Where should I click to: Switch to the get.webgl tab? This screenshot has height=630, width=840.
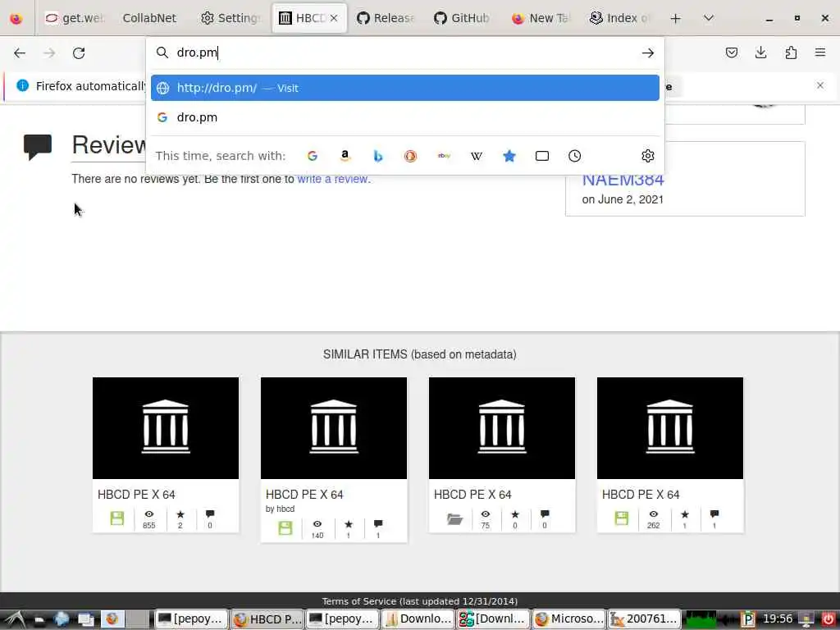(x=75, y=18)
